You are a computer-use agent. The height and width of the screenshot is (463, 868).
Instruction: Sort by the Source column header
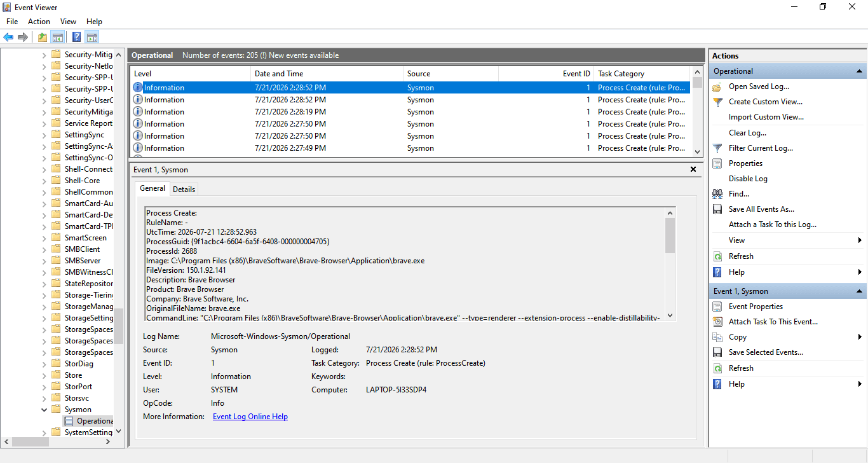pyautogui.click(x=451, y=74)
